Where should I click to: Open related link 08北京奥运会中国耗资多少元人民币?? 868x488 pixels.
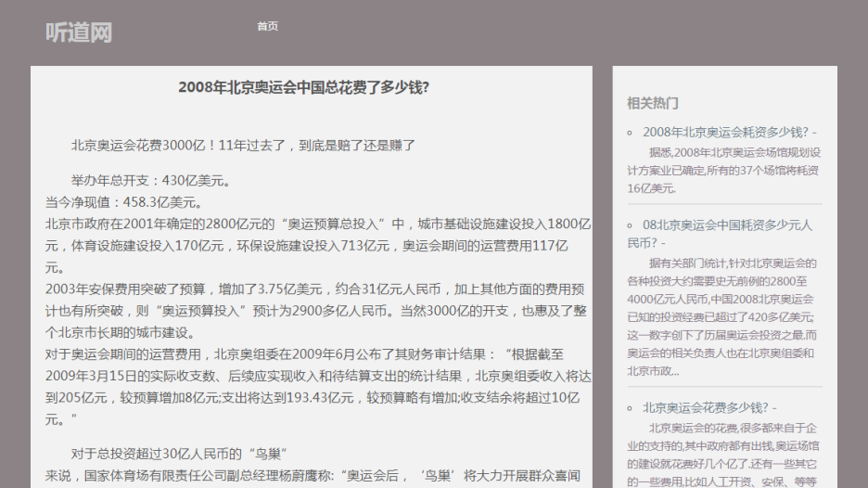(720, 234)
